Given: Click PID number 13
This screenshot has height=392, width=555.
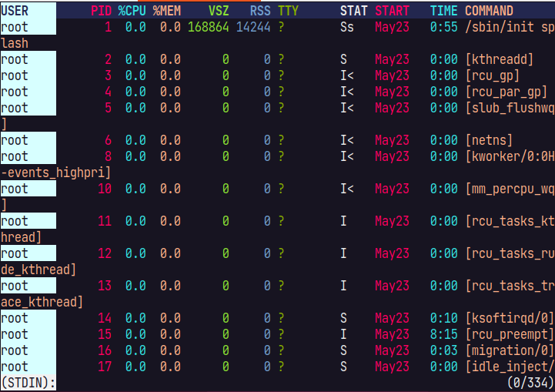Looking at the screenshot, I should pos(105,286).
